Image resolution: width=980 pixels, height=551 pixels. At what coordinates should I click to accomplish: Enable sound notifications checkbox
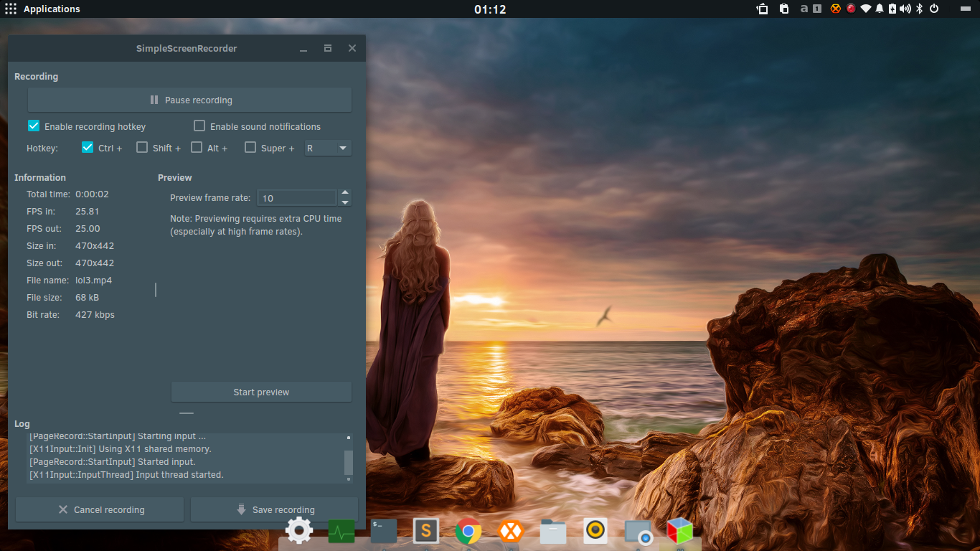pos(199,126)
